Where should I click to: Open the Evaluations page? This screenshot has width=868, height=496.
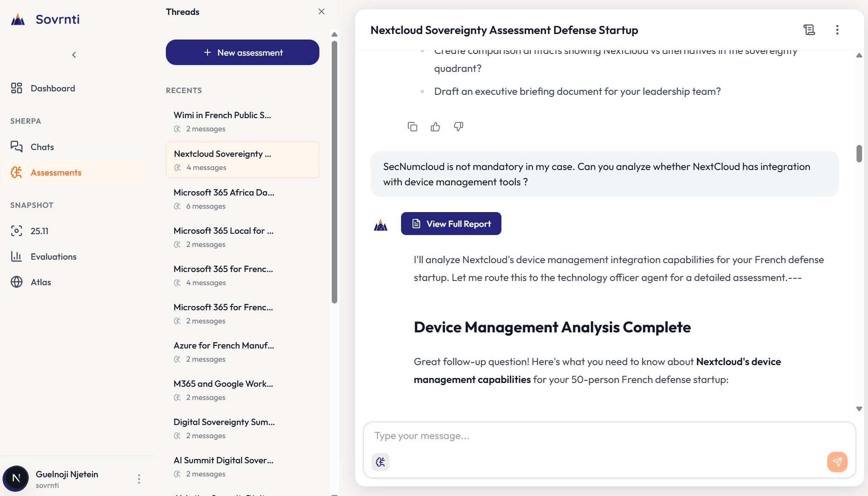pyautogui.click(x=53, y=257)
